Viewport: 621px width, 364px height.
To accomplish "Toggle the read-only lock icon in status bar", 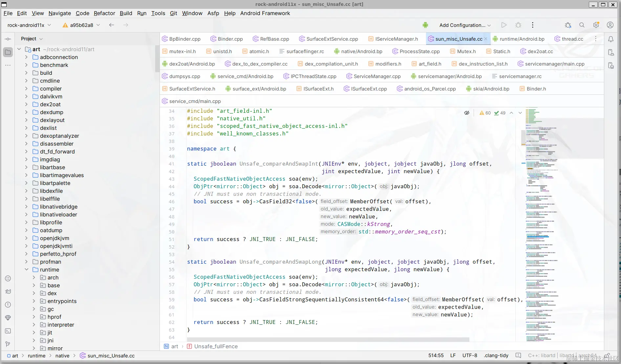I will pyautogui.click(x=607, y=355).
